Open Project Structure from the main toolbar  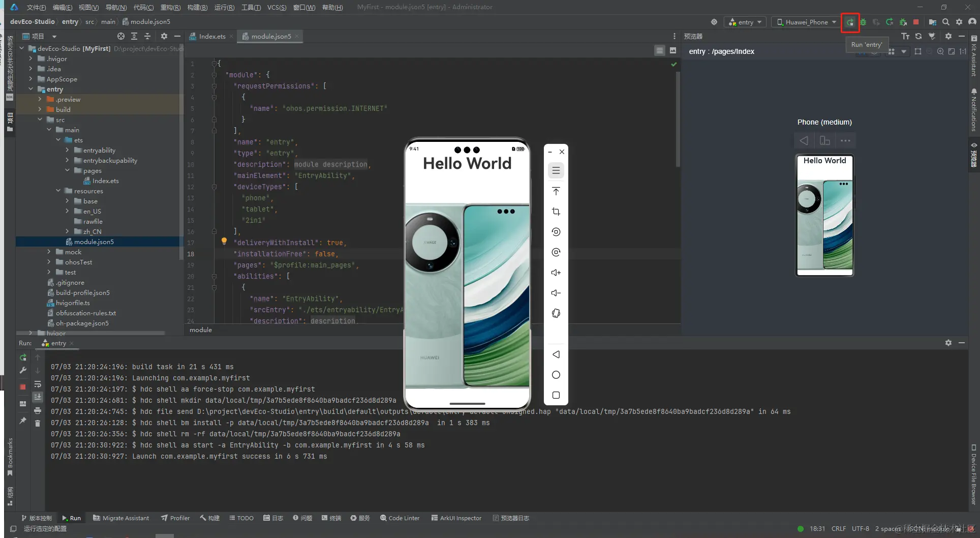click(x=933, y=22)
